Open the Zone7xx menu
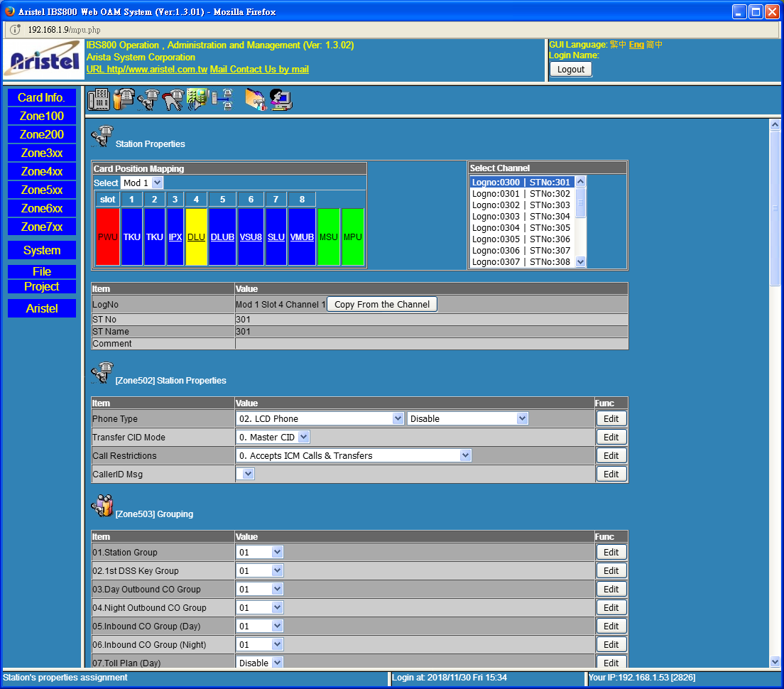 pos(41,227)
